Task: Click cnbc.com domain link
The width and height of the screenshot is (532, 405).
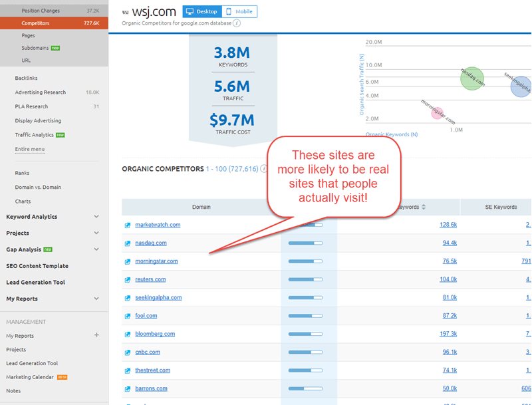Action: coord(148,352)
